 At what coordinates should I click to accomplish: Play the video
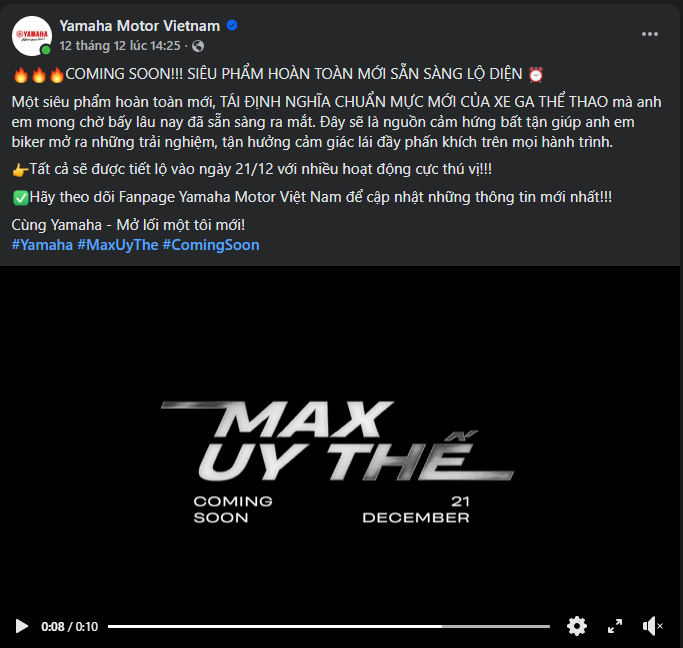coord(21,626)
